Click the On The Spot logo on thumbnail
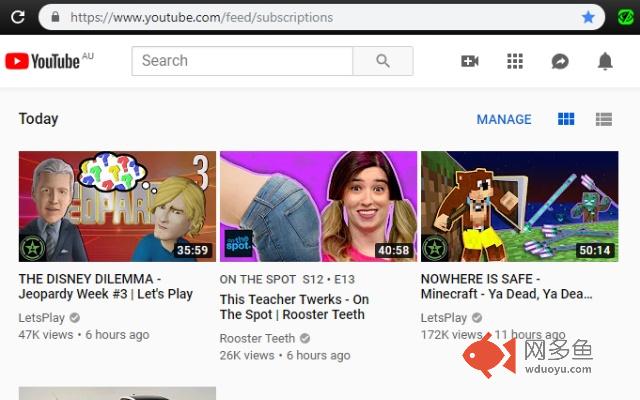 click(238, 243)
